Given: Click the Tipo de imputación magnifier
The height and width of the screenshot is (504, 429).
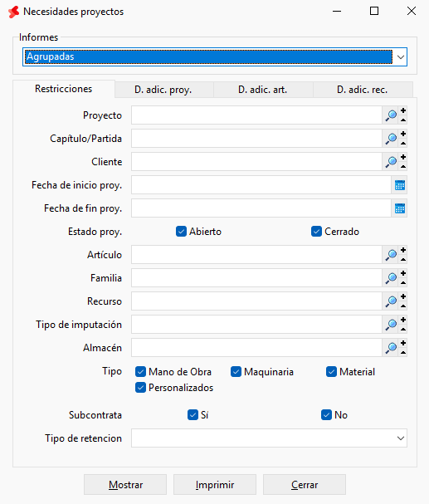Looking at the screenshot, I should 391,325.
